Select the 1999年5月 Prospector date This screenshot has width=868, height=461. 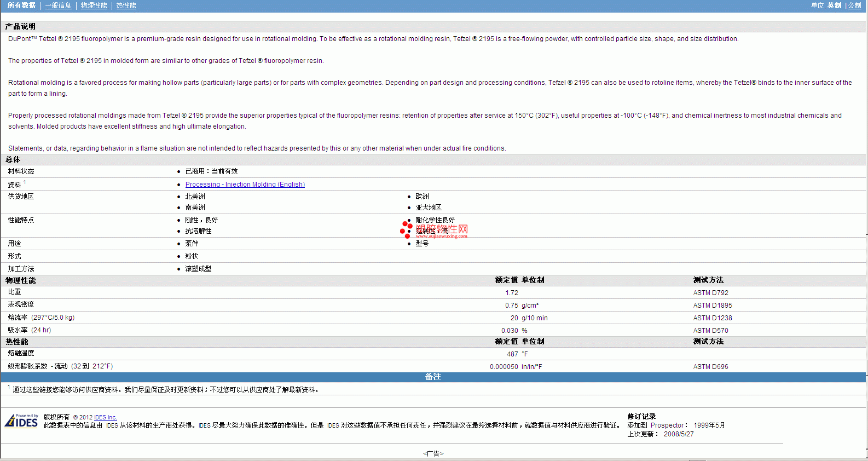(x=709, y=425)
